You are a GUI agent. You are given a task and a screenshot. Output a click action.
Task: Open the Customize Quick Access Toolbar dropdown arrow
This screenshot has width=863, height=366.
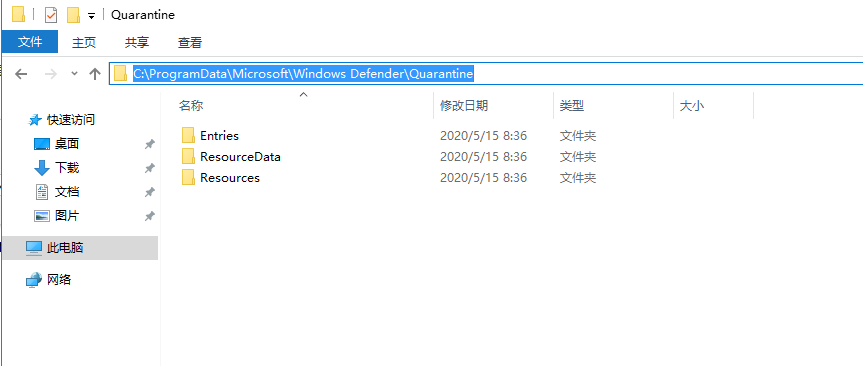[x=91, y=15]
